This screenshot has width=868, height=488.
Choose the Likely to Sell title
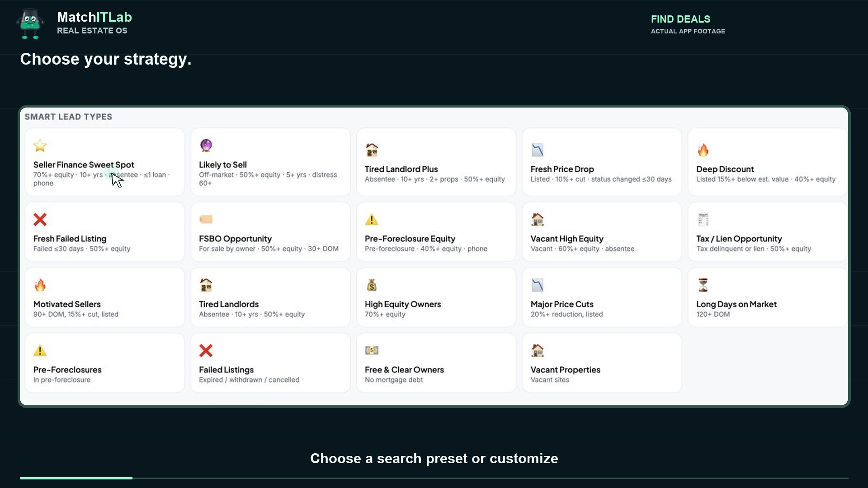[x=223, y=165]
